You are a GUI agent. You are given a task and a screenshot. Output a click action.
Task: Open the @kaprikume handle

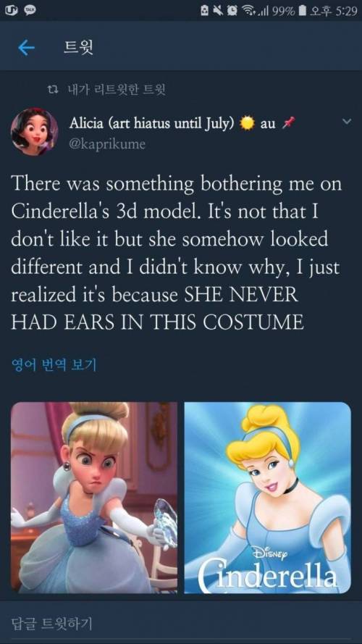pyautogui.click(x=107, y=144)
